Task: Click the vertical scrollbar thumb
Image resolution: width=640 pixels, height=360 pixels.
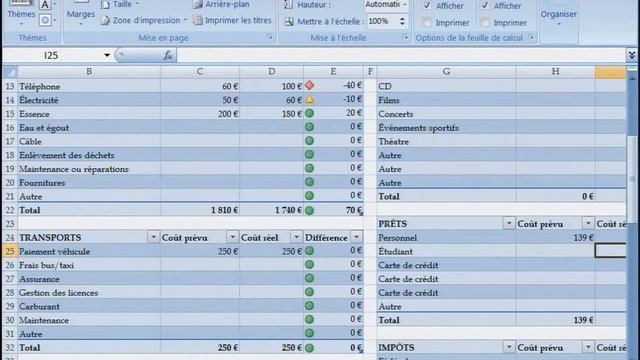Action: (x=632, y=180)
